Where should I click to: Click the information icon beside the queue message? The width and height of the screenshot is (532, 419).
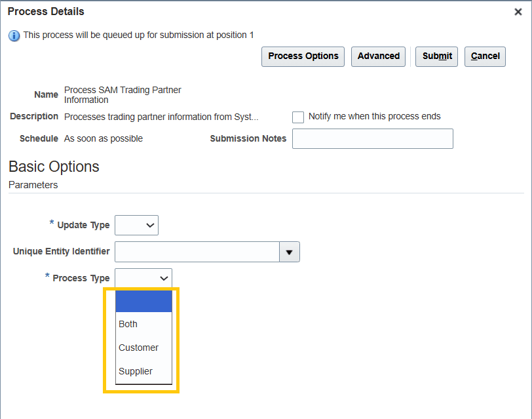pyautogui.click(x=14, y=35)
